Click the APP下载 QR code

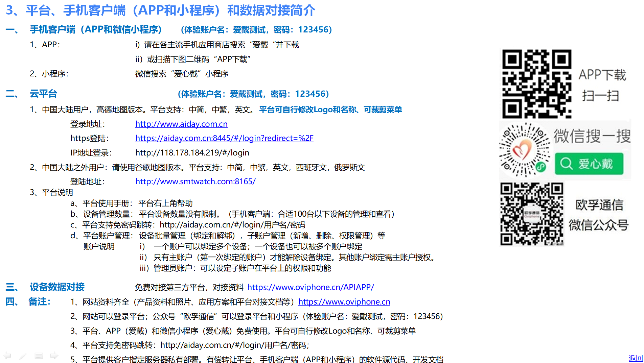(x=536, y=84)
